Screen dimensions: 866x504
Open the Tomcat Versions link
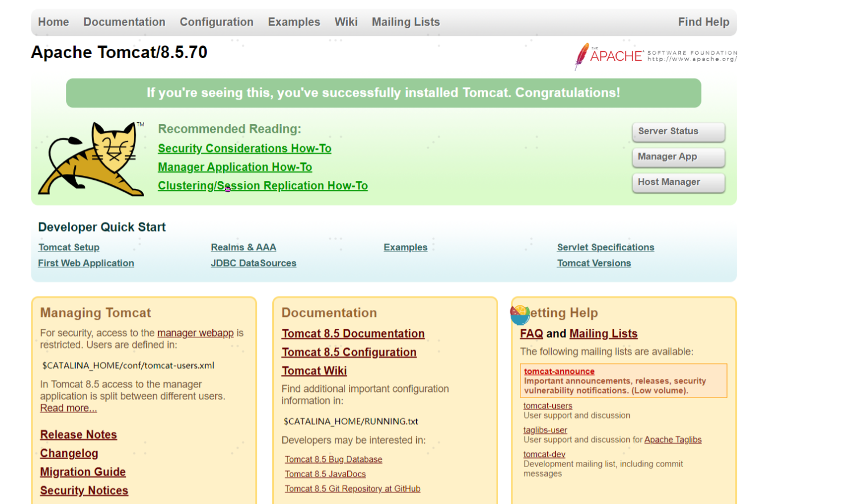pyautogui.click(x=594, y=263)
